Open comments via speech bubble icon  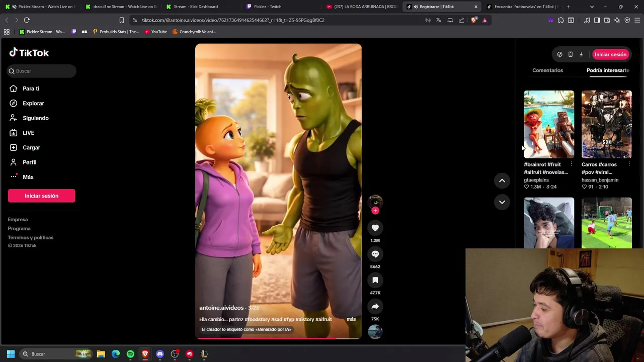point(375,254)
